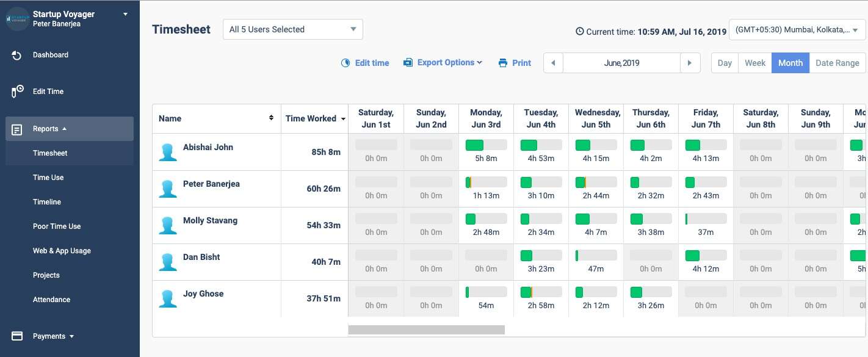868x357 pixels.
Task: Expand the Startup Voyager account menu
Action: tap(125, 13)
